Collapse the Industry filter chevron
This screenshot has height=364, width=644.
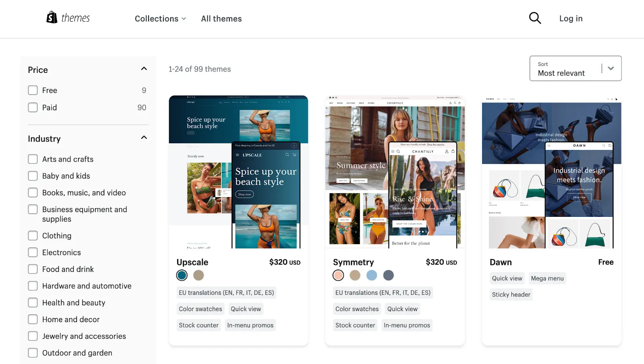tap(144, 138)
